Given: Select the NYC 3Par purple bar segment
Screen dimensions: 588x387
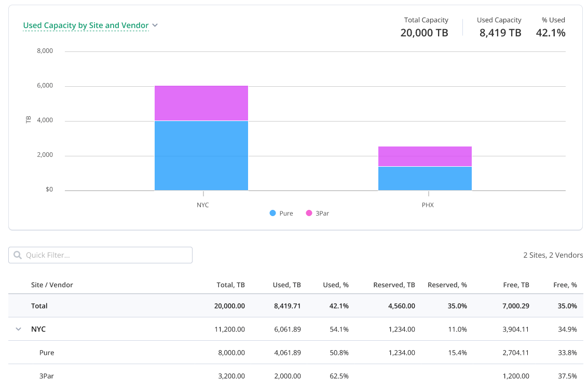Looking at the screenshot, I should pyautogui.click(x=201, y=103).
